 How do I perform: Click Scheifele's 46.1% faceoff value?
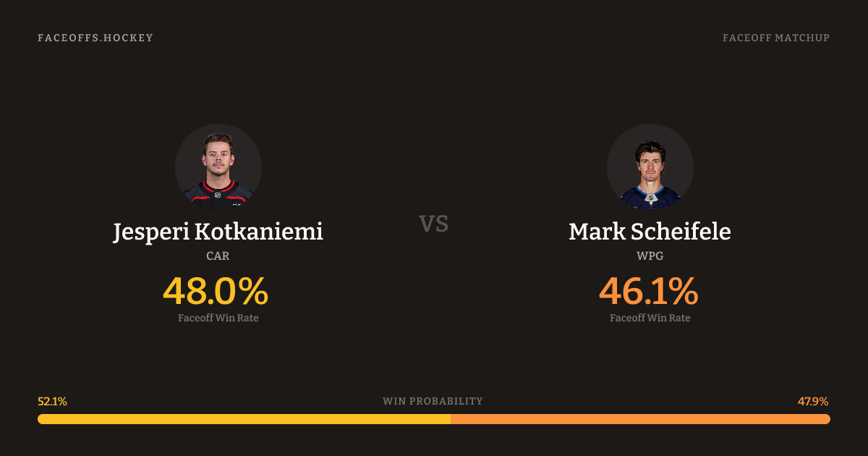pos(648,291)
